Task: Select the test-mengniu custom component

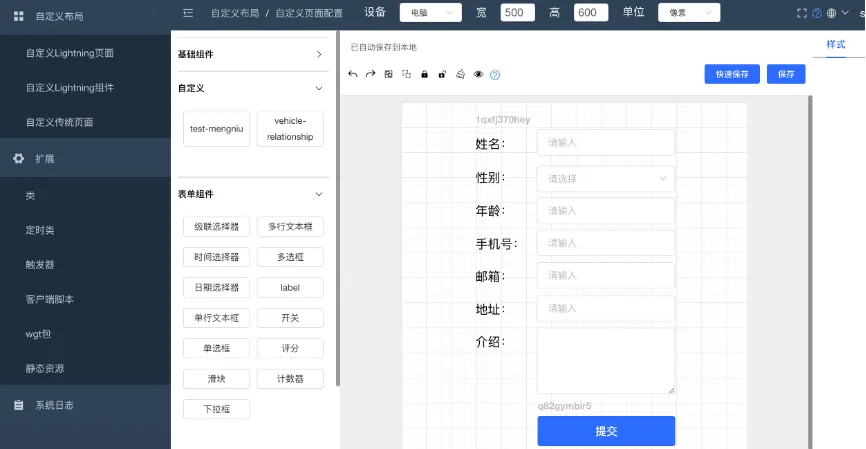Action: (x=216, y=129)
